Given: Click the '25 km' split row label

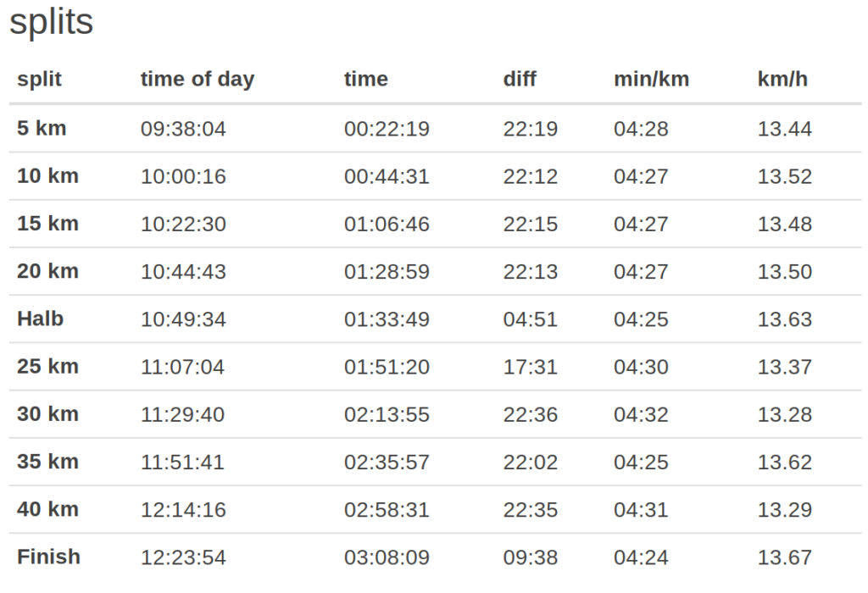Looking at the screenshot, I should click(47, 367).
